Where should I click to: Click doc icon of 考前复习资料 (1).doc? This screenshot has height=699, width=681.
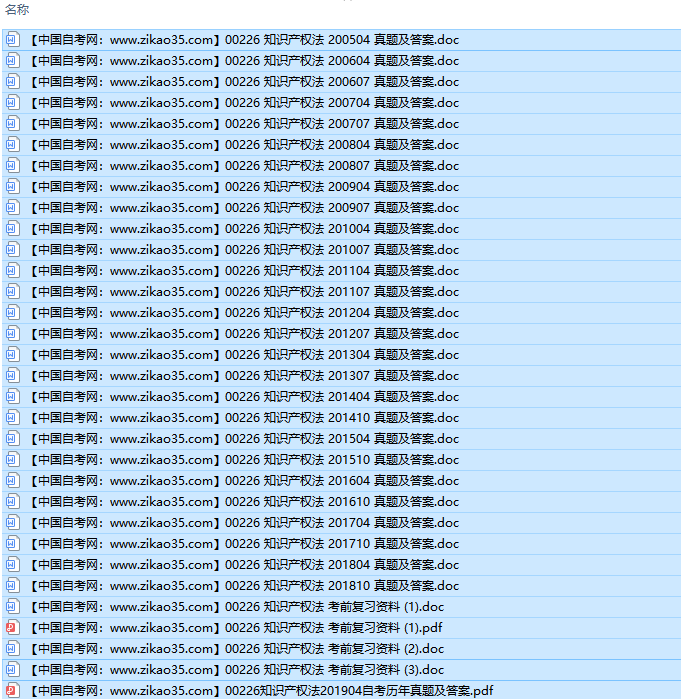coord(12,607)
